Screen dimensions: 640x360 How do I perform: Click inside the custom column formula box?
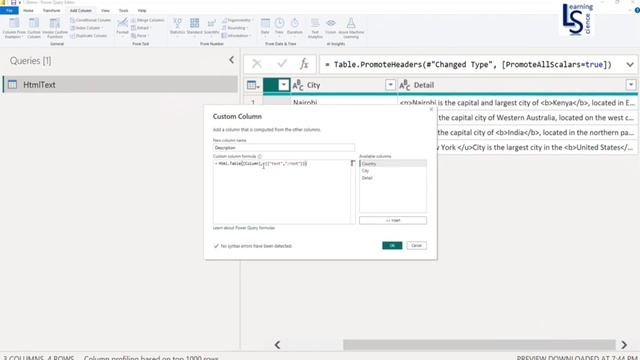tap(282, 192)
